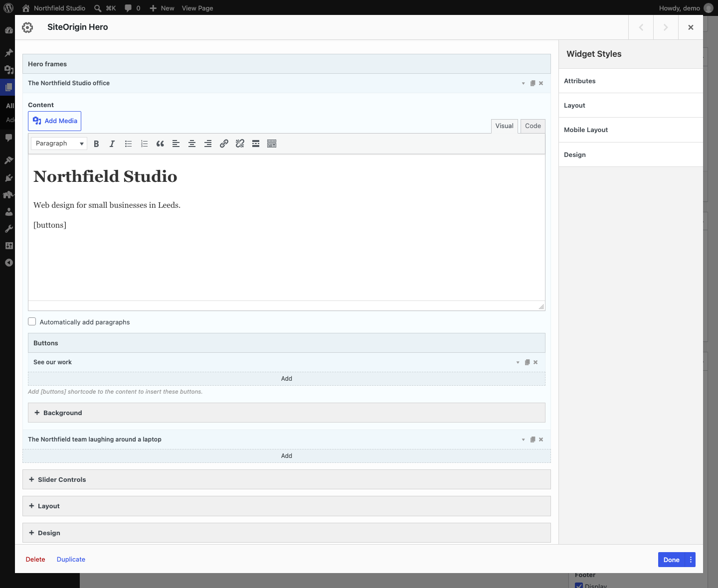Screen dimensions: 718x588
Task: Click the red Delete link
Action: pos(35,560)
